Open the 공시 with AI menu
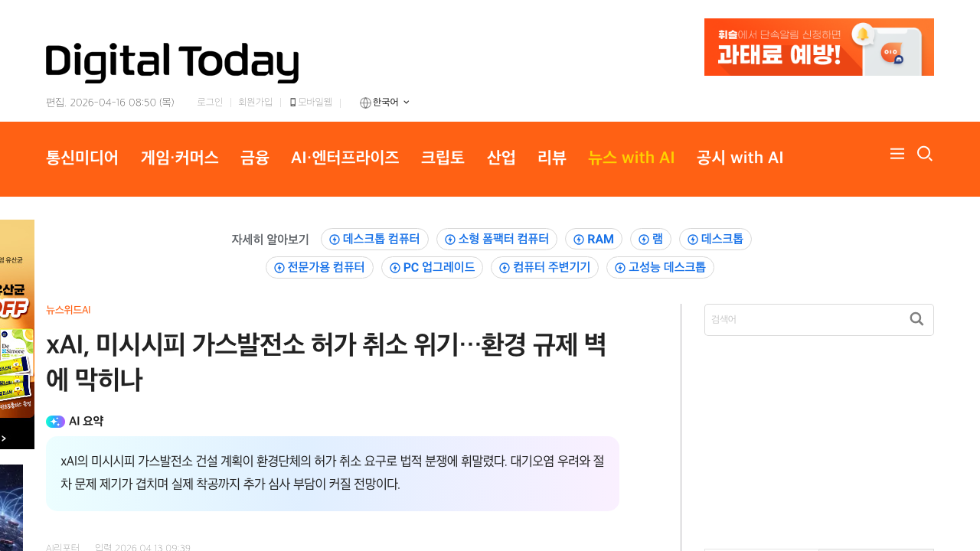The width and height of the screenshot is (980, 551). (x=740, y=158)
